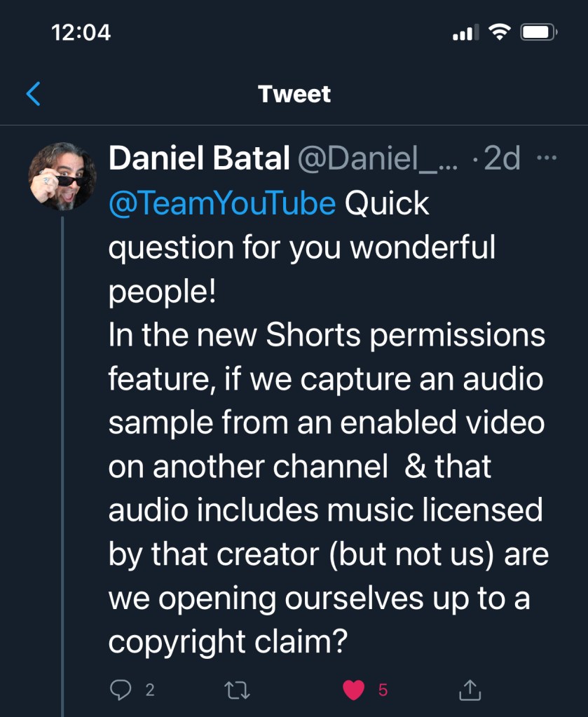This screenshot has height=717, width=588.
Task: Open the share sheet icon
Action: coord(470,690)
